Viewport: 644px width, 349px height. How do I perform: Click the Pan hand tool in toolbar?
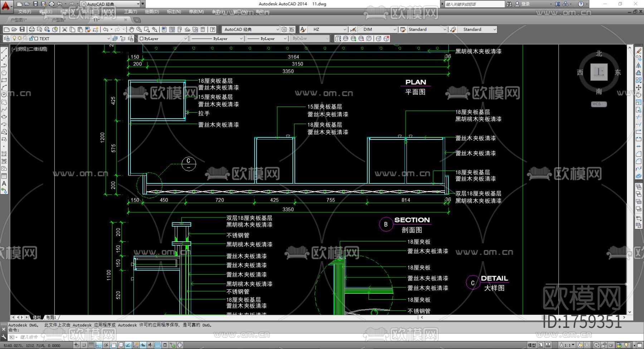131,29
